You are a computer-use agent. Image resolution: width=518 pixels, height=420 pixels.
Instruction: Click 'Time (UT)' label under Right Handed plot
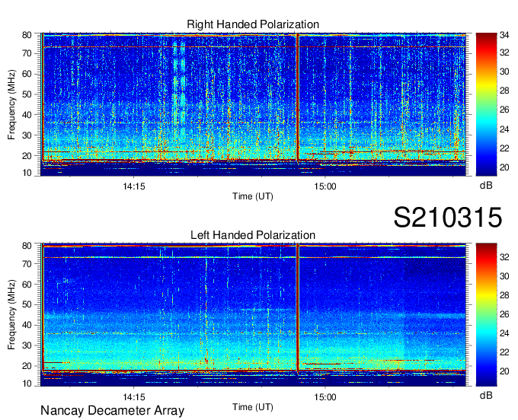click(253, 196)
